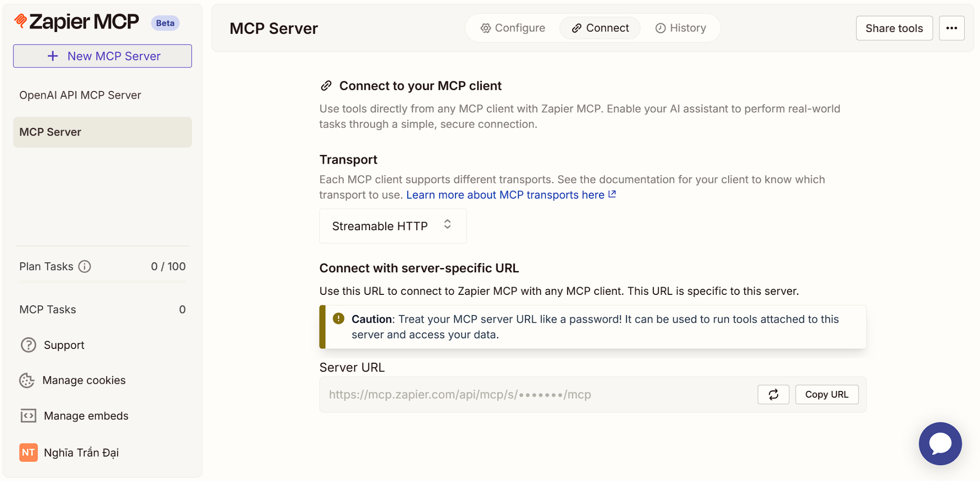This screenshot has height=481, width=980.
Task: Click the embed code icon
Action: tap(28, 416)
